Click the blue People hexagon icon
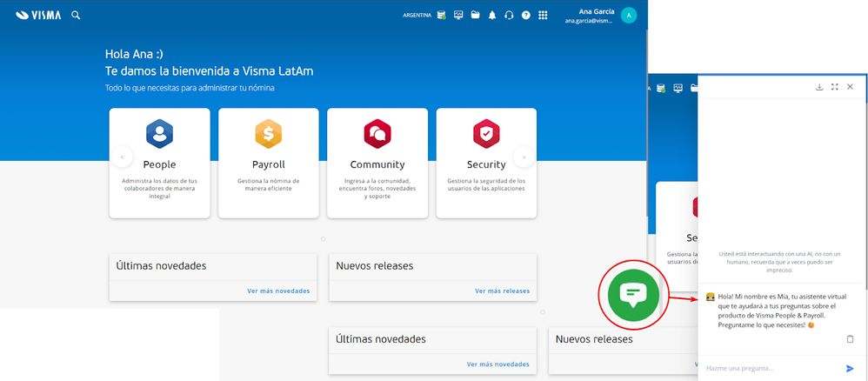 159,134
